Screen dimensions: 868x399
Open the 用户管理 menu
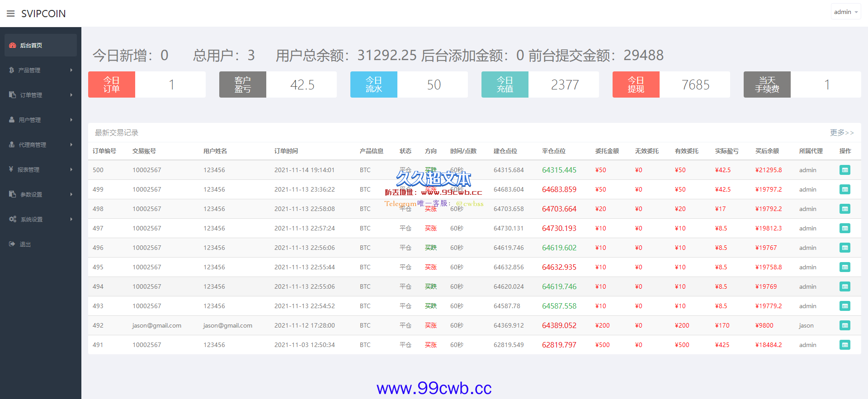click(41, 120)
